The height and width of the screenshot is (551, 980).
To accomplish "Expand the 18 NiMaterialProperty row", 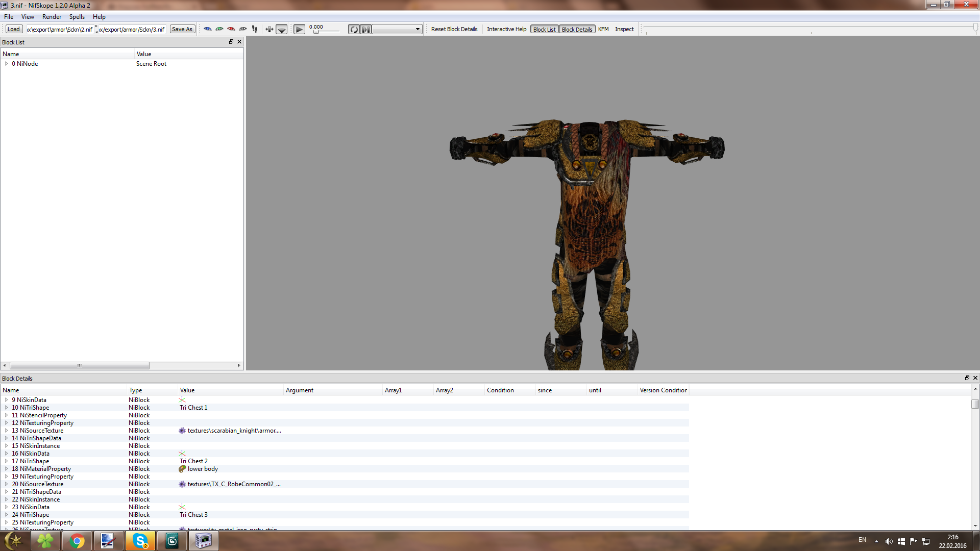I will pyautogui.click(x=6, y=469).
